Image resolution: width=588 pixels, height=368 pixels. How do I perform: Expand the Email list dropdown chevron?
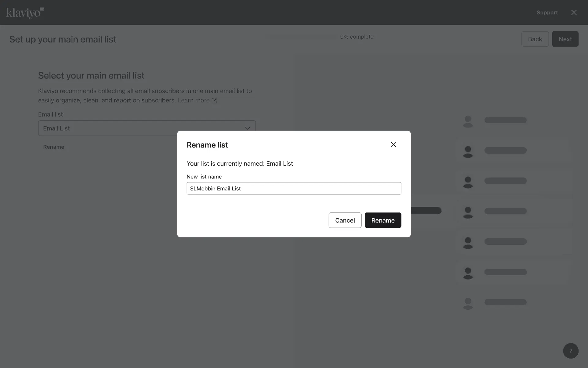(247, 128)
